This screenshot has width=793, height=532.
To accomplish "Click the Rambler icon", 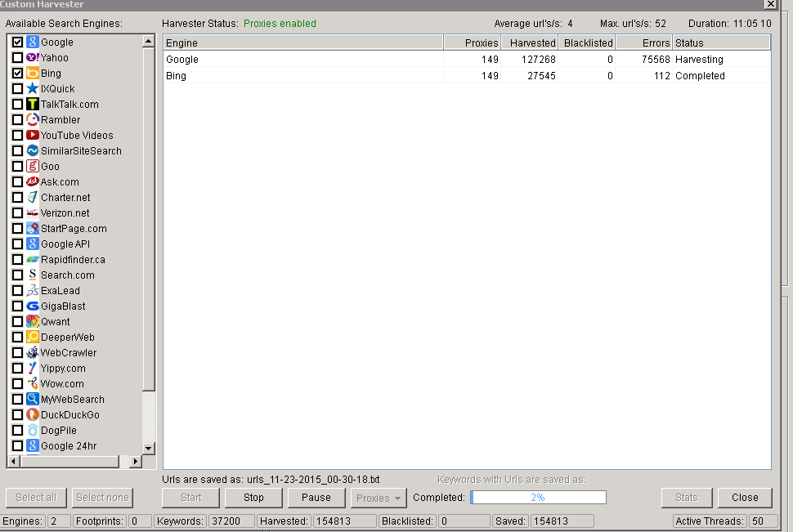I will tap(33, 120).
